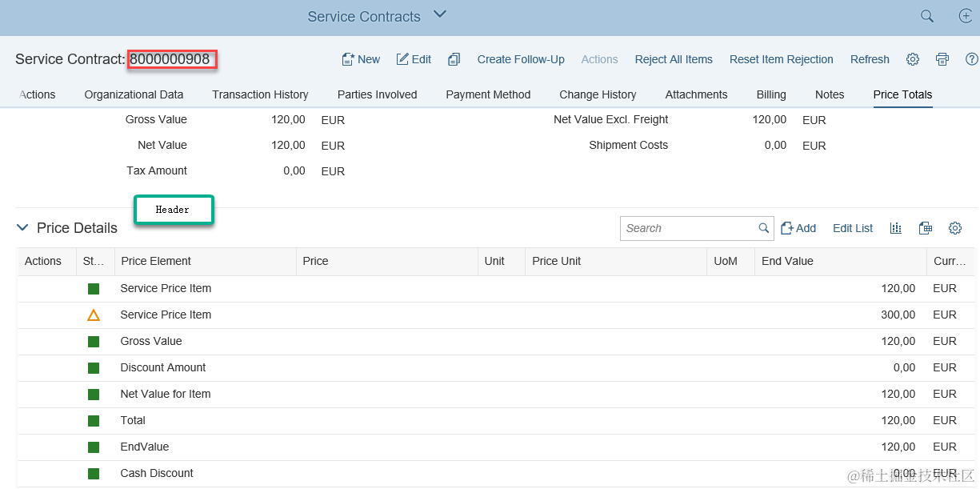Click green status icon of Total row
This screenshot has width=980, height=489.
[94, 421]
